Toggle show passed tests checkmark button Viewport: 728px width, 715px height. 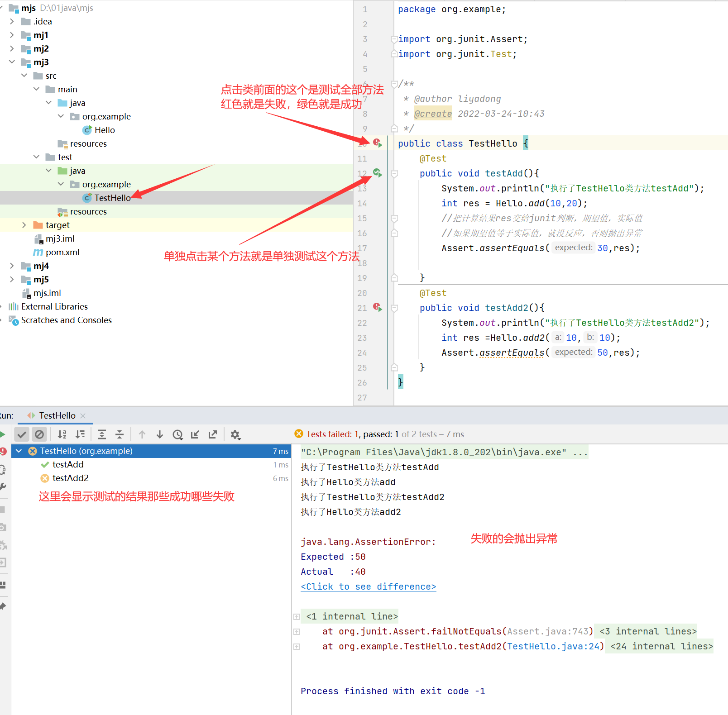(x=22, y=434)
